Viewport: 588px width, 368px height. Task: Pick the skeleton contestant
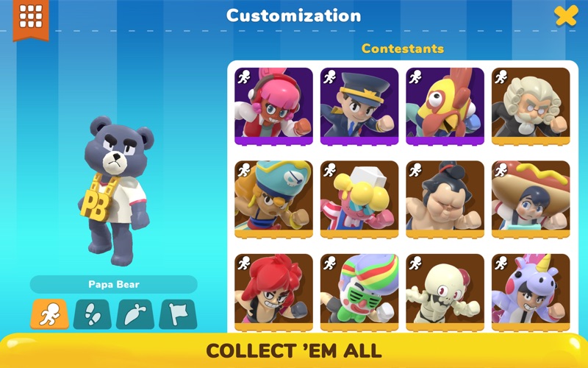tap(445, 292)
